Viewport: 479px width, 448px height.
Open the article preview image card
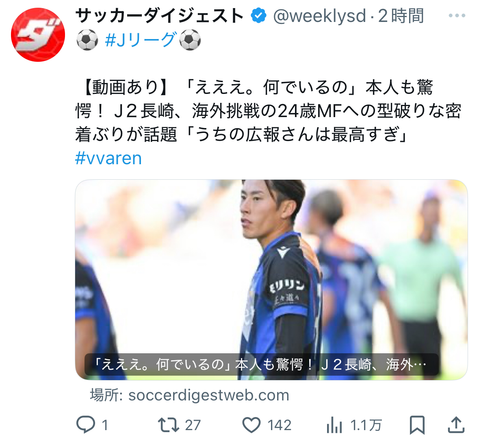271,280
